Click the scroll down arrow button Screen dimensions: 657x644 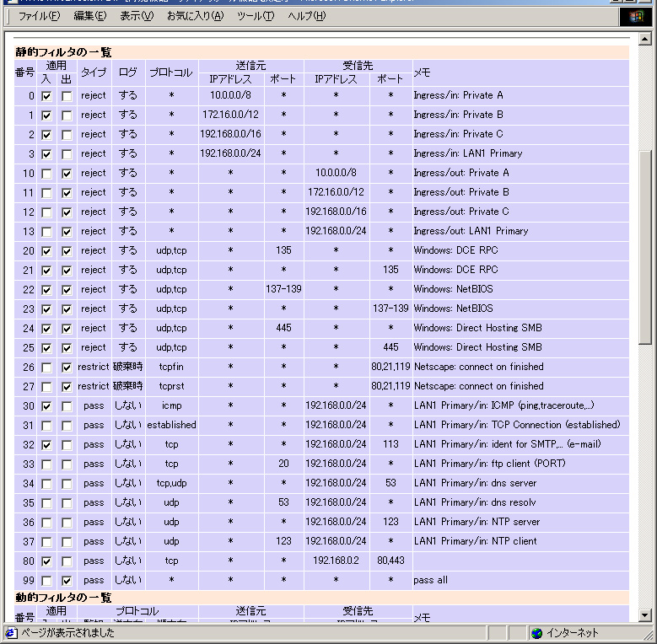(645, 615)
